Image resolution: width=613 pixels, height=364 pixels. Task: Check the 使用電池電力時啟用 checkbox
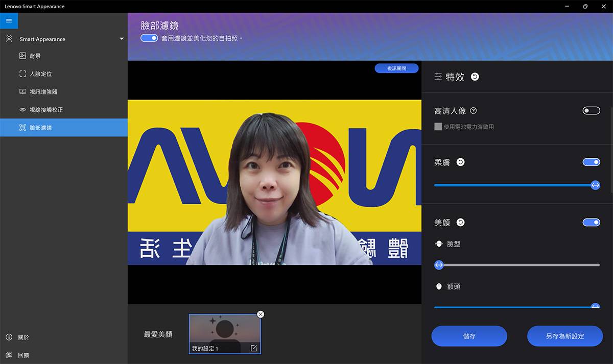tap(438, 127)
